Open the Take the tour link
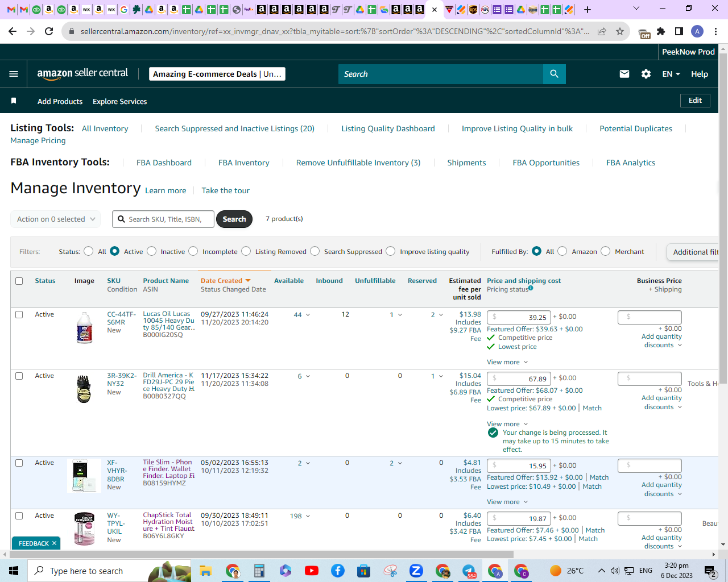 [x=225, y=190]
